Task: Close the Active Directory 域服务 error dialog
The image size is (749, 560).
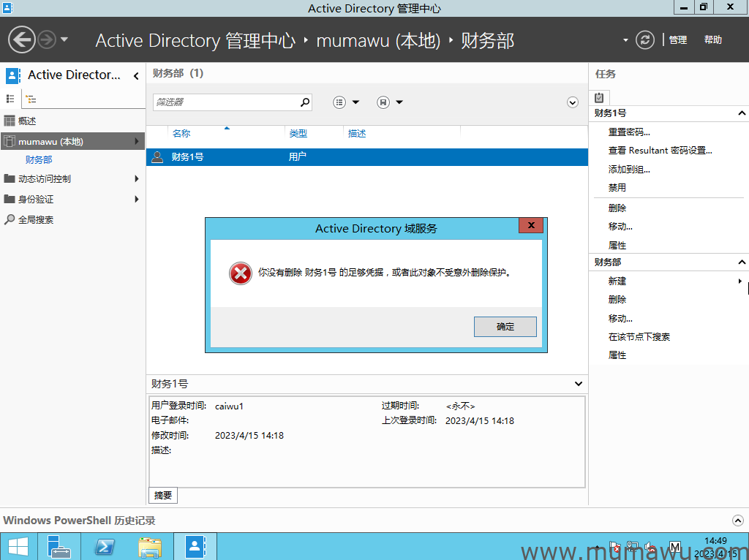Action: (531, 225)
